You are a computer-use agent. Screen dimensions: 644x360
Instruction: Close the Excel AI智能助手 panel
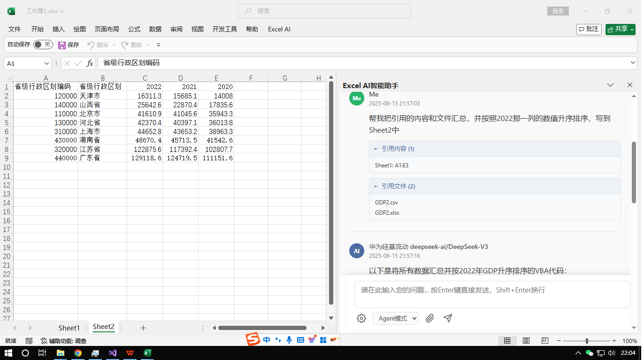(630, 85)
